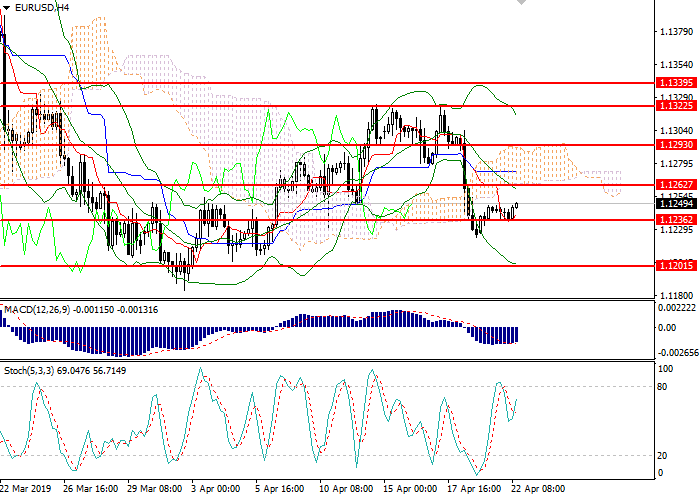Click the 3 Apr 00:00 time label

217,489
